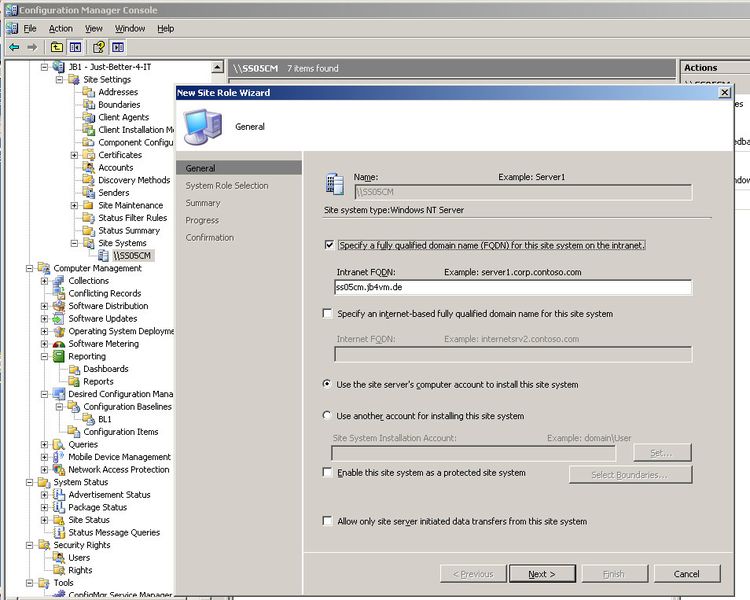Click the Intranet FQDN text field

coord(512,288)
